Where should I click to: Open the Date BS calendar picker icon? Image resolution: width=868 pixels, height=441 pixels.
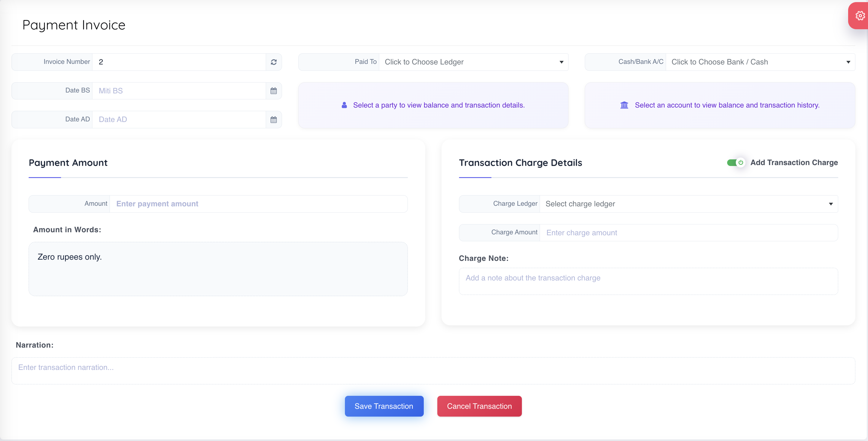click(274, 91)
